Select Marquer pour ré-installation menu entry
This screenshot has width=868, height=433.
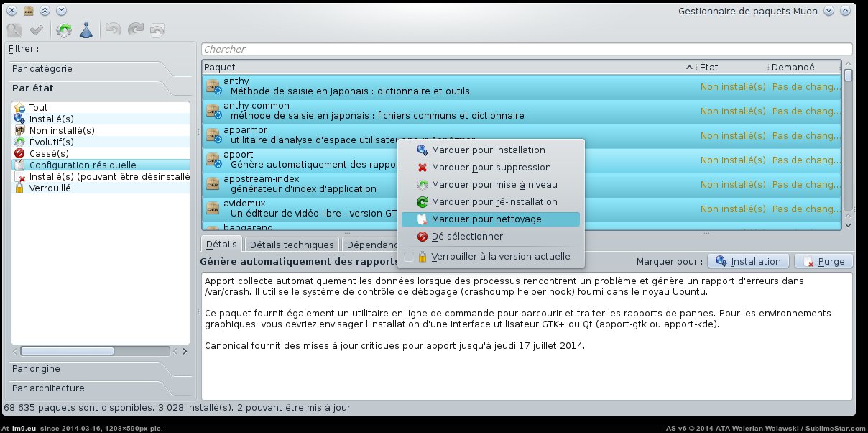494,202
